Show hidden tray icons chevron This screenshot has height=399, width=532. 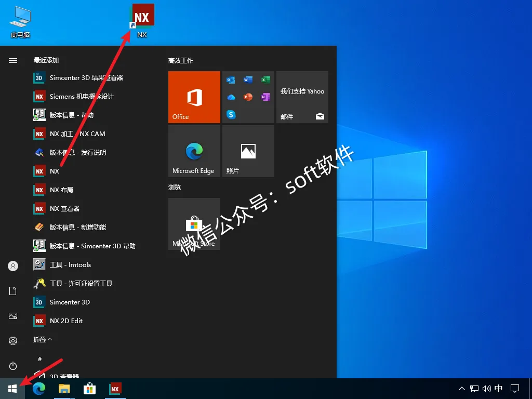pyautogui.click(x=462, y=389)
